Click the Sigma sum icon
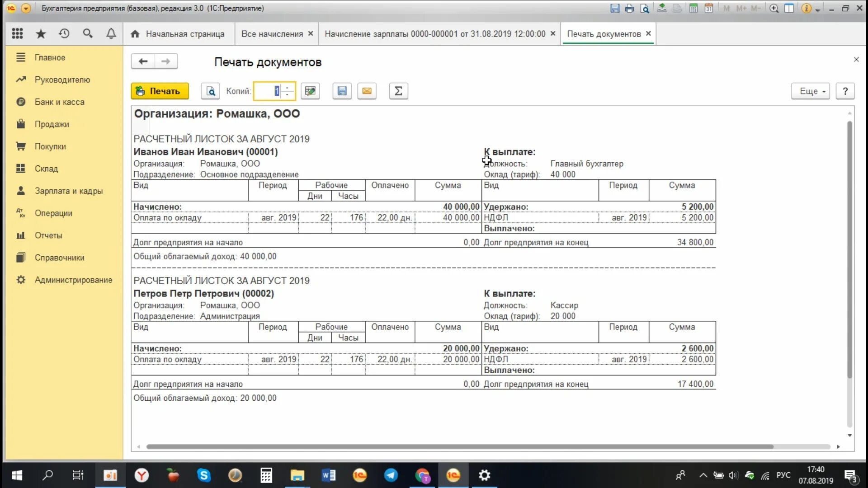Viewport: 868px width, 488px height. (398, 91)
